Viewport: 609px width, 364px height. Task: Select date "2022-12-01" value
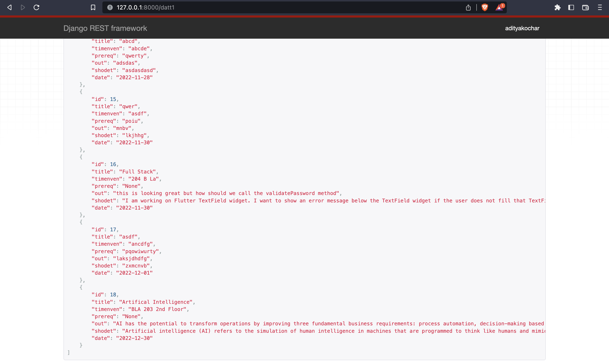[134, 273]
